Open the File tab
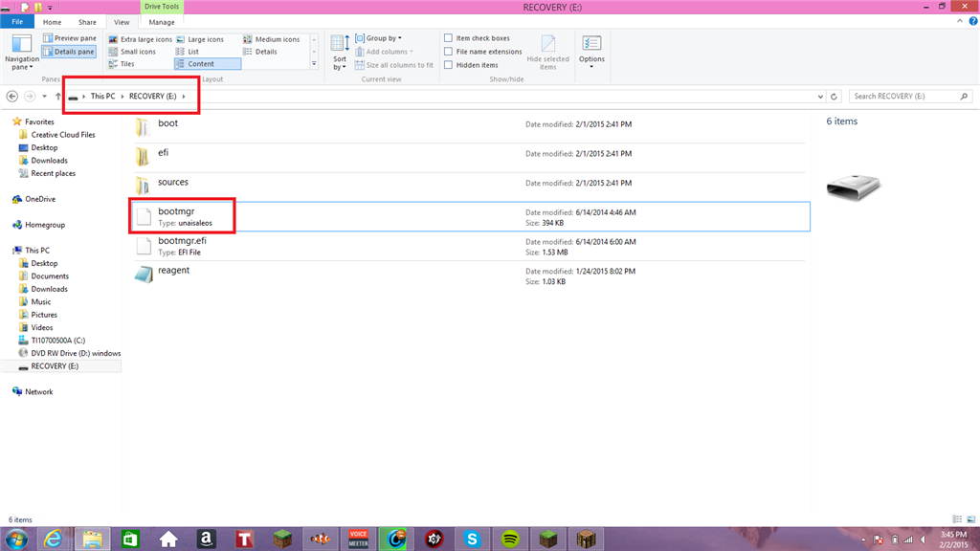 coord(17,22)
